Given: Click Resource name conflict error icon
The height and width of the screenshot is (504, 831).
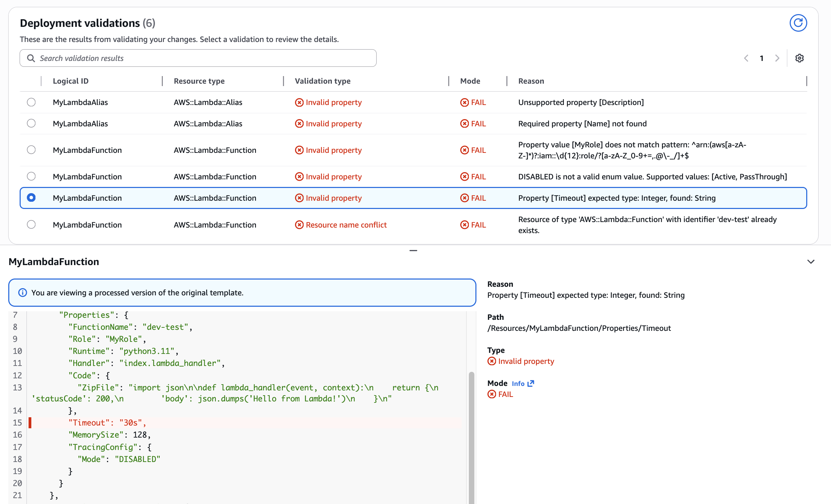Looking at the screenshot, I should click(x=299, y=225).
